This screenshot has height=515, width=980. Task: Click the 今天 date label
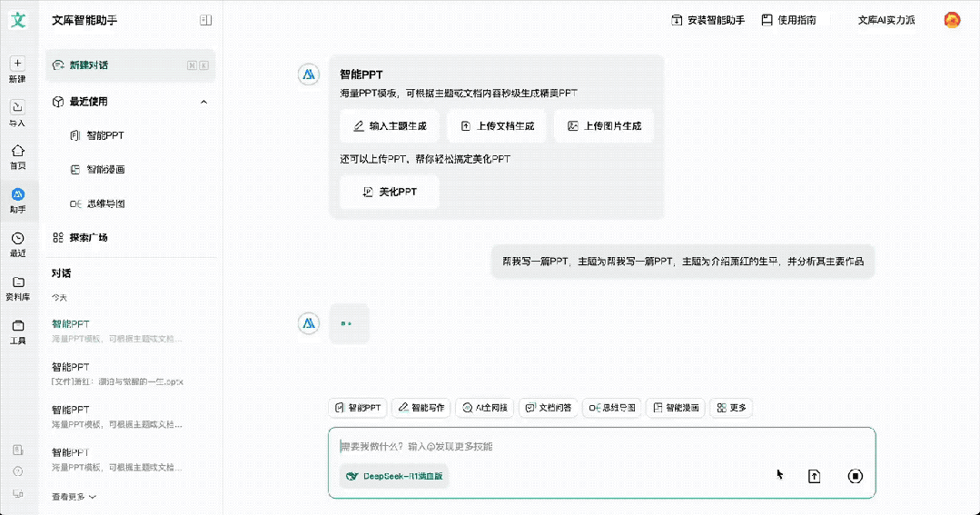tap(59, 298)
